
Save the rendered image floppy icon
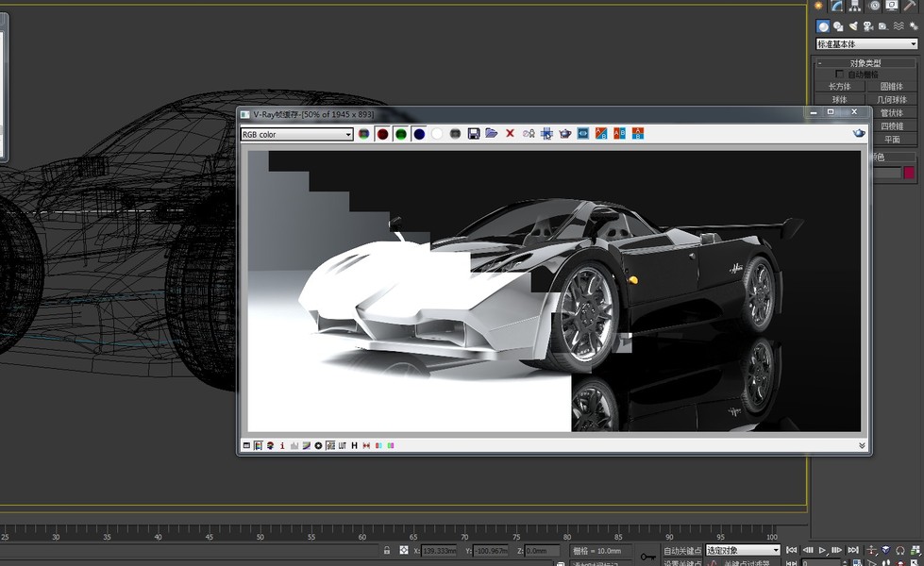(x=473, y=134)
